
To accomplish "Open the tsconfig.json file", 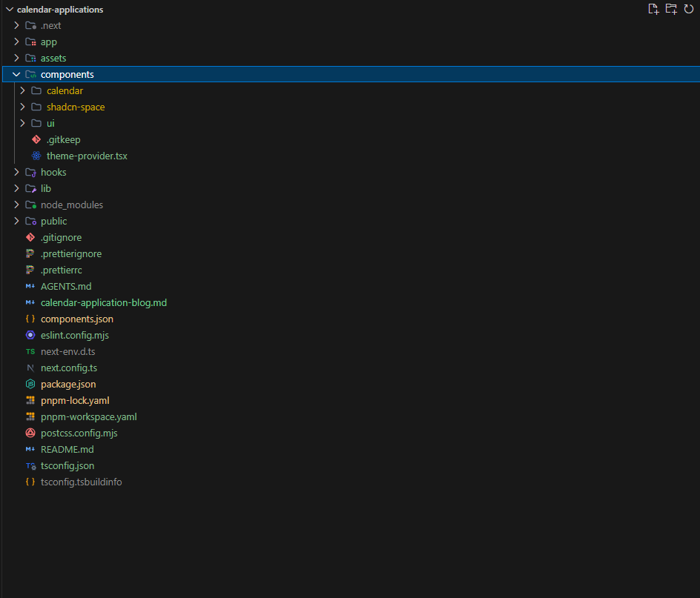I will coord(67,466).
